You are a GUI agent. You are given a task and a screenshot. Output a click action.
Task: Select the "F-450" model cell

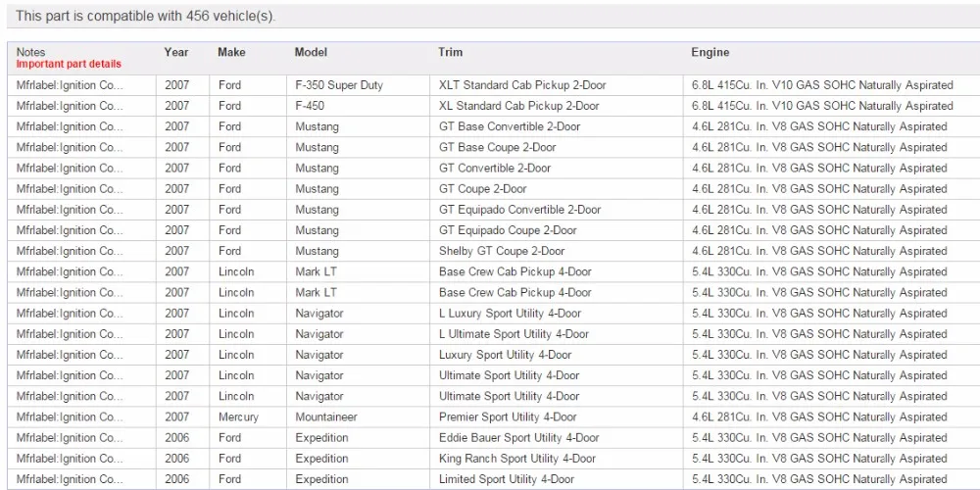pos(310,106)
